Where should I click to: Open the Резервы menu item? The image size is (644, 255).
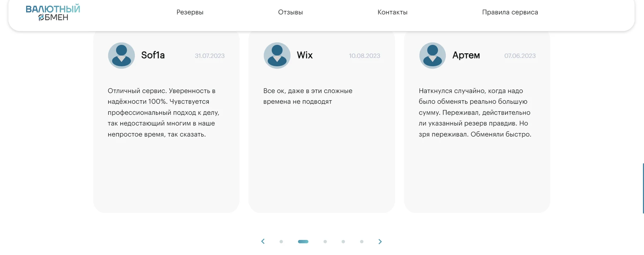tap(190, 12)
